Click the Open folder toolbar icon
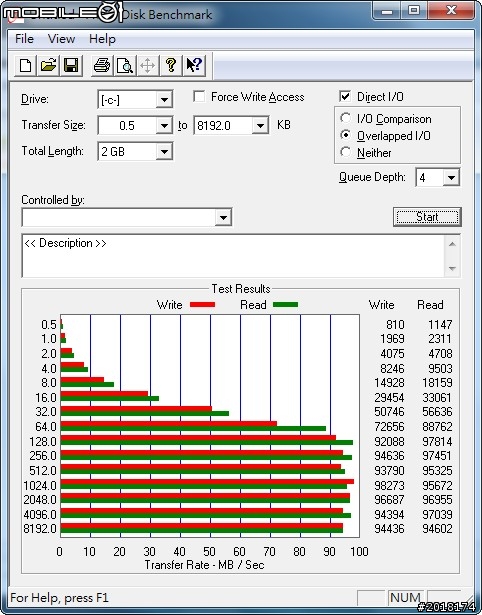The image size is (482, 615). pos(48,65)
